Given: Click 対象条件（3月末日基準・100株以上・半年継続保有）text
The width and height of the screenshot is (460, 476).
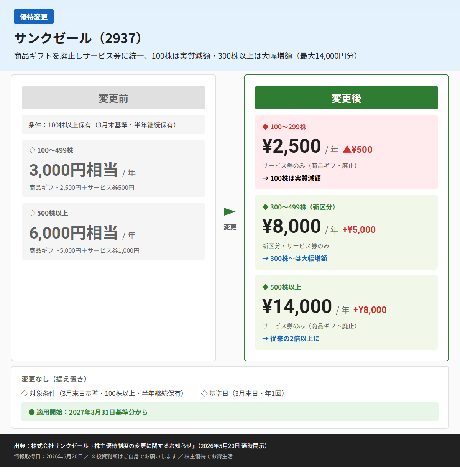Looking at the screenshot, I should pyautogui.click(x=108, y=394).
